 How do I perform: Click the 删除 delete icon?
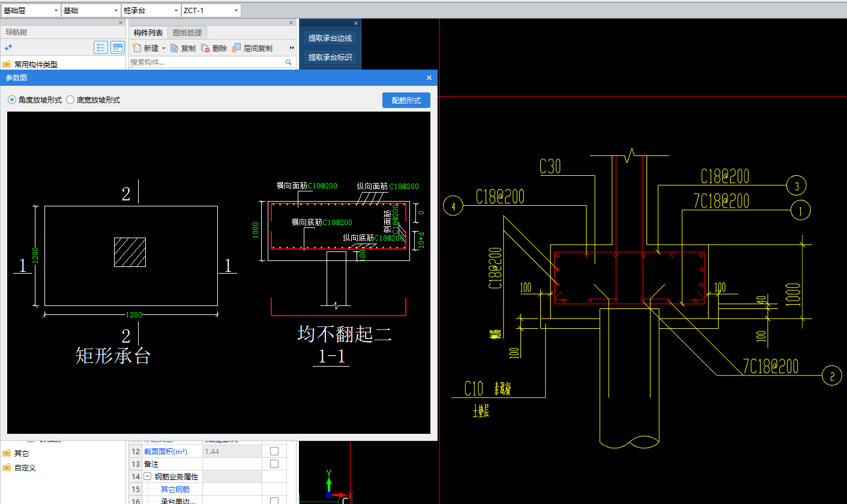click(205, 48)
